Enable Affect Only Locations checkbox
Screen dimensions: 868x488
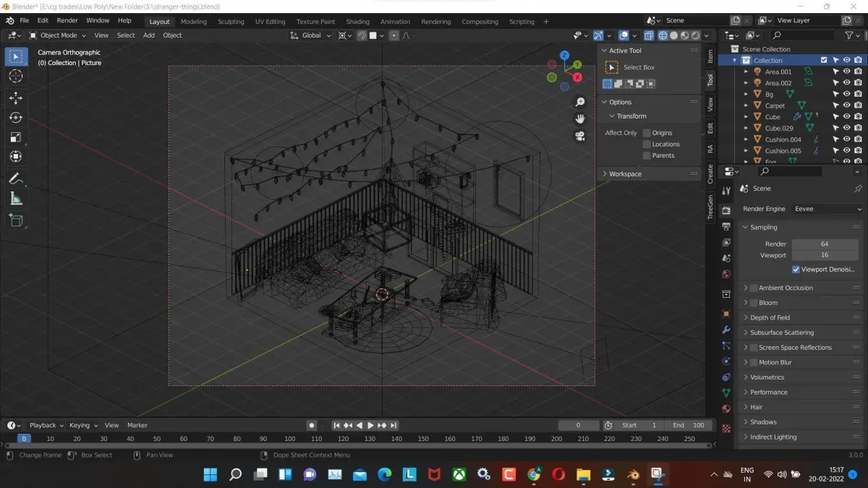[647, 144]
